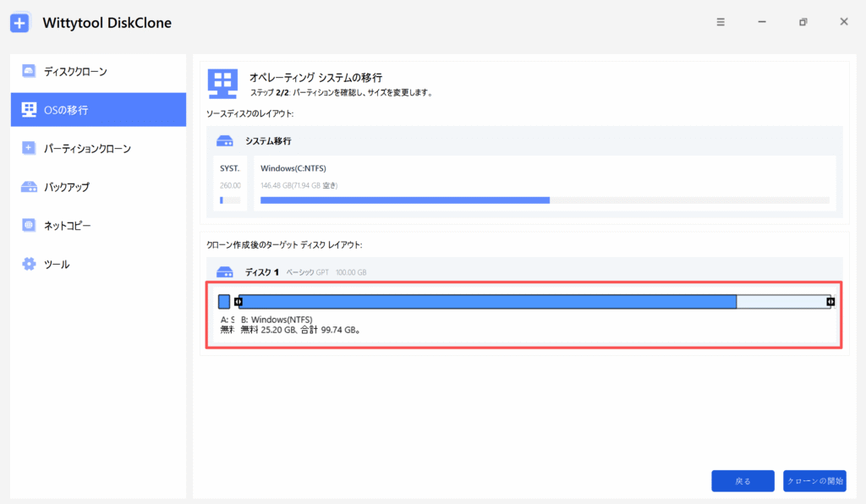This screenshot has height=504, width=866.
Task: Select the B: Windows(NTFS) partition bar
Action: click(x=534, y=301)
